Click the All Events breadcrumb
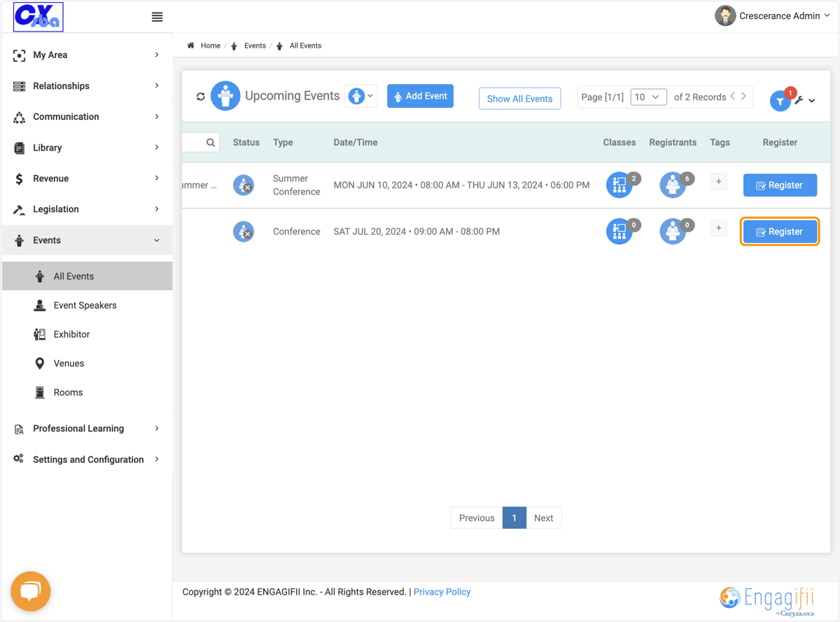This screenshot has width=840, height=622. coord(305,46)
